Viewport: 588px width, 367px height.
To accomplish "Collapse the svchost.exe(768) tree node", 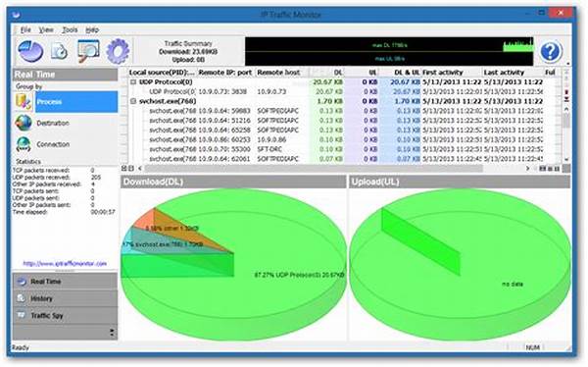I will click(x=132, y=101).
